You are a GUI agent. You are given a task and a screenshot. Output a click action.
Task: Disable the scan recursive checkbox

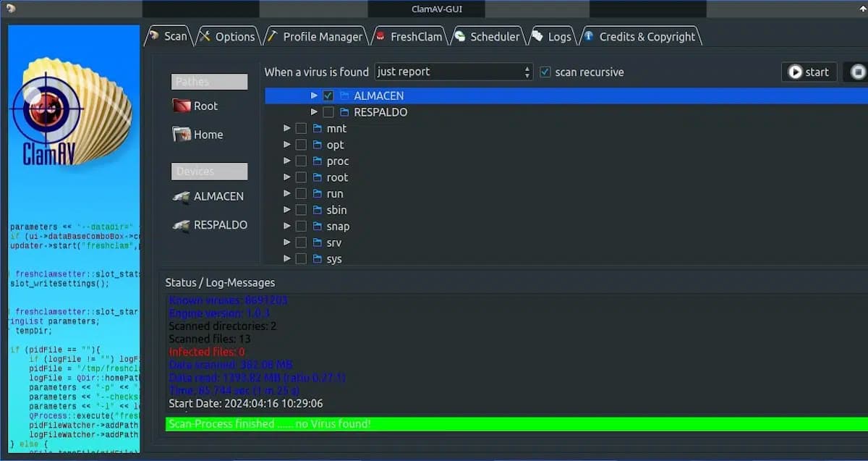click(545, 72)
